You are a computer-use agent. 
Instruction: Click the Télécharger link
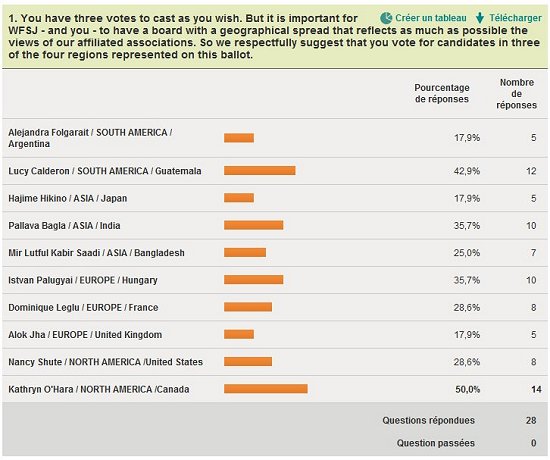(515, 18)
